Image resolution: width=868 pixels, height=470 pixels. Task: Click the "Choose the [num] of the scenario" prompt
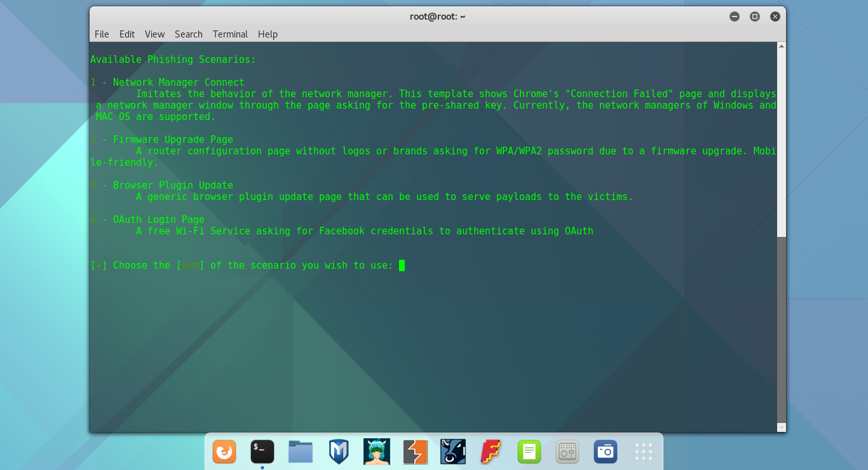click(242, 265)
